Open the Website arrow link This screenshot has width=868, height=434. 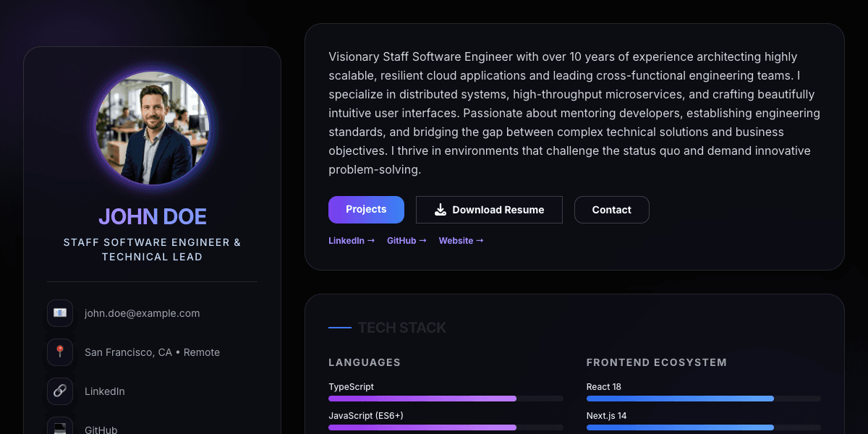(461, 241)
